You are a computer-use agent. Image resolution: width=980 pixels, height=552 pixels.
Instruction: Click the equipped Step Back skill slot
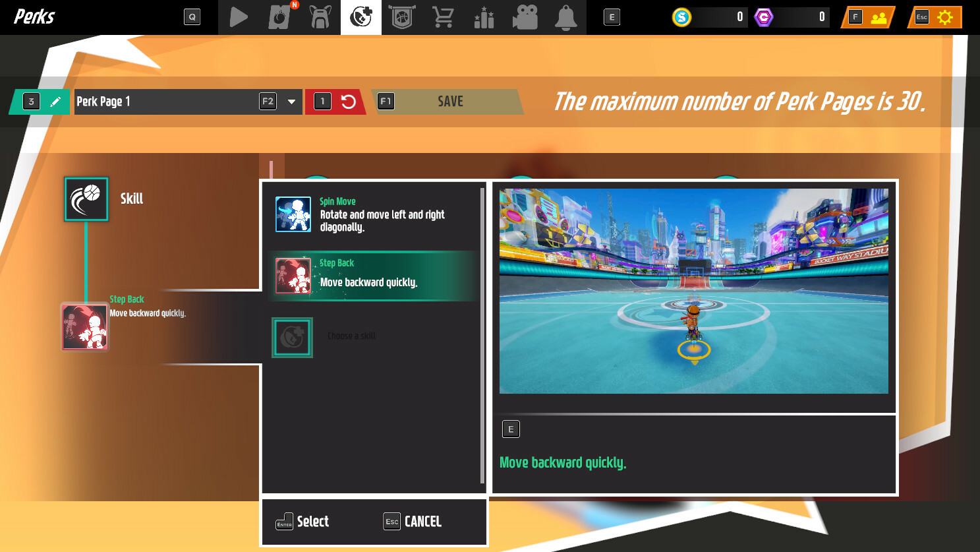[85, 326]
